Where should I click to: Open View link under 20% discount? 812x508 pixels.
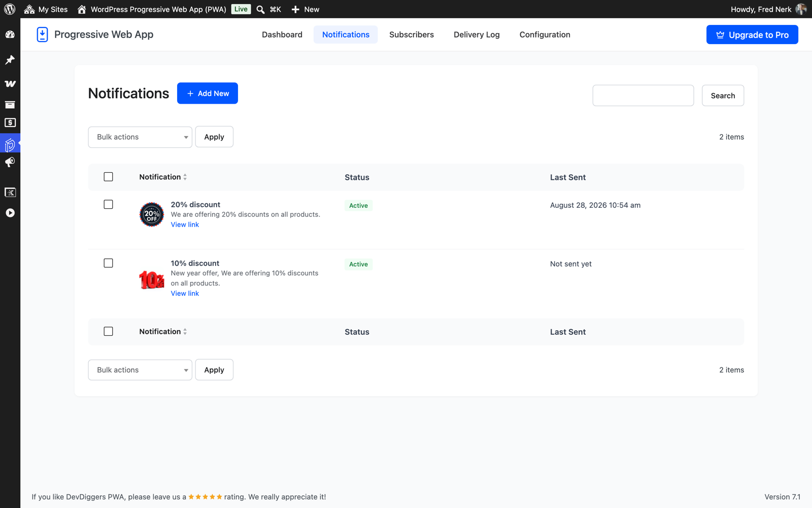click(x=185, y=225)
